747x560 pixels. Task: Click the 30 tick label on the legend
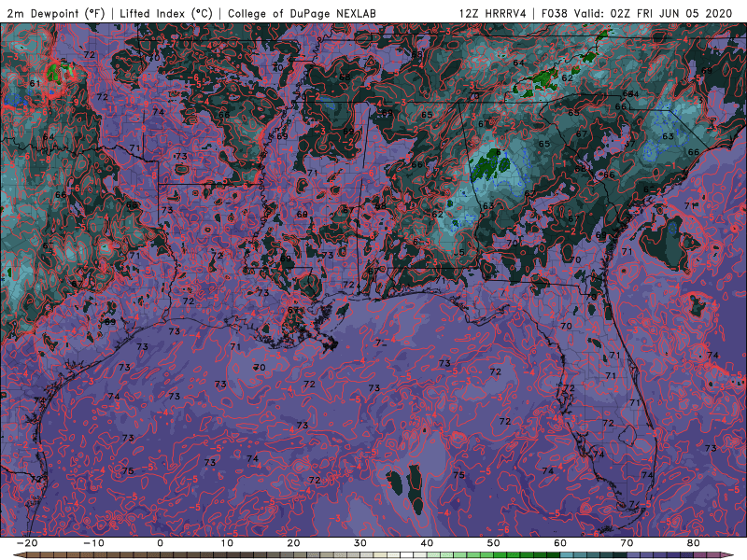click(x=360, y=543)
